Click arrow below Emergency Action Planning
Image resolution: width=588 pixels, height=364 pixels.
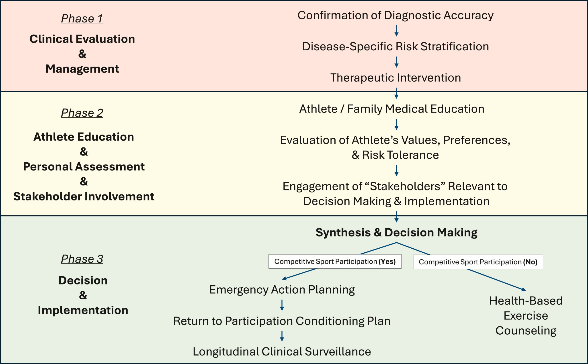pyautogui.click(x=282, y=305)
